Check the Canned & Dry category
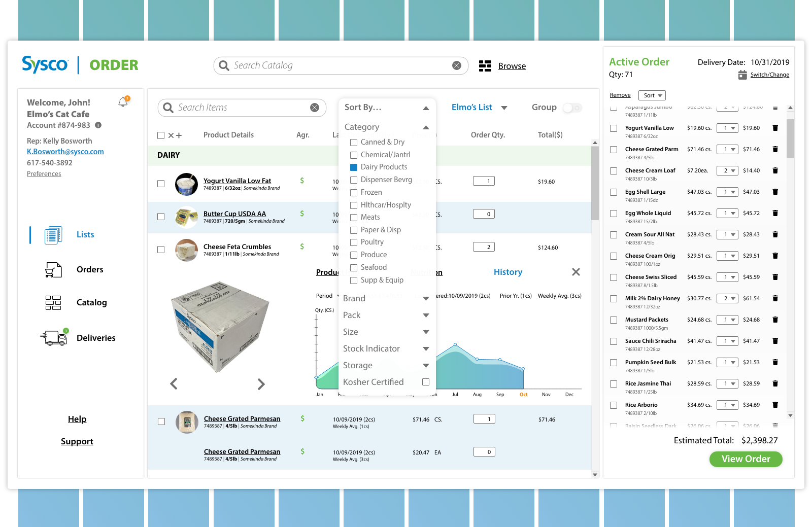This screenshot has height=527, width=812. [354, 143]
